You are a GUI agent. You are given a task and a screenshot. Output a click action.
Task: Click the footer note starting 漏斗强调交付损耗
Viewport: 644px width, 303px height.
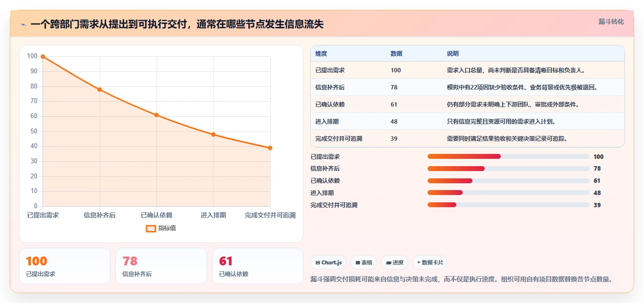click(462, 280)
